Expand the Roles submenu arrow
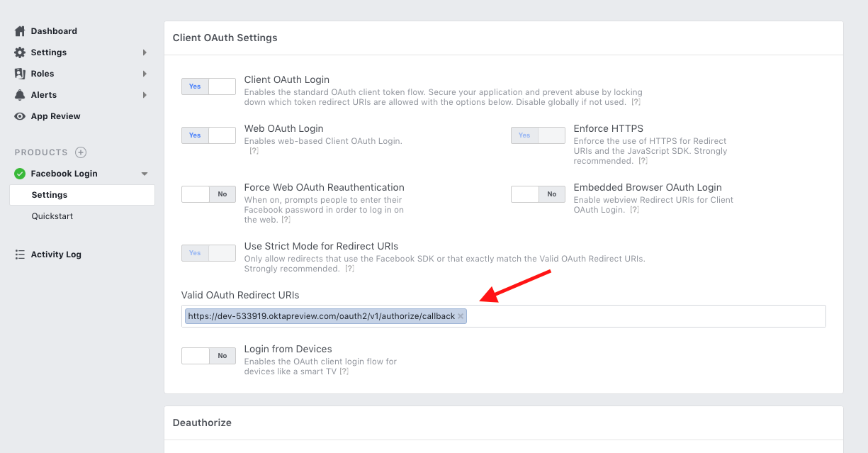868x453 pixels. (145, 74)
